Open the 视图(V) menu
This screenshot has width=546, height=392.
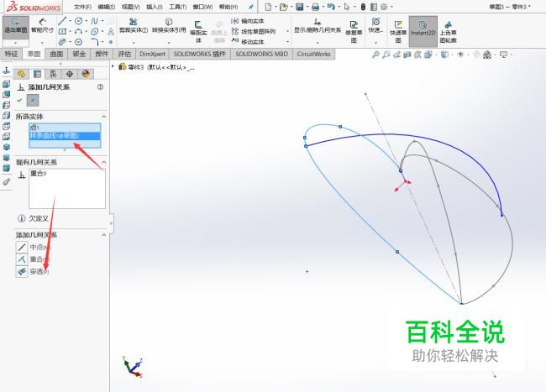(x=130, y=7)
